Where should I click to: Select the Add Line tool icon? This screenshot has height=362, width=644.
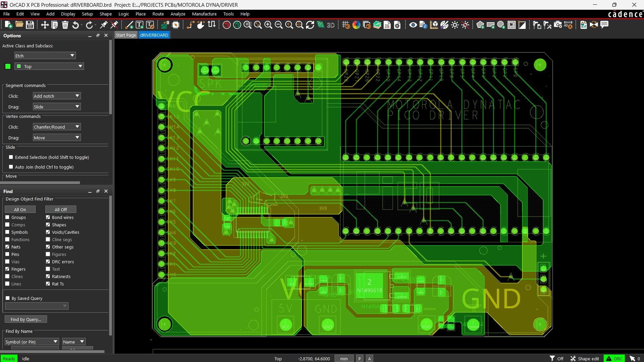(x=129, y=25)
